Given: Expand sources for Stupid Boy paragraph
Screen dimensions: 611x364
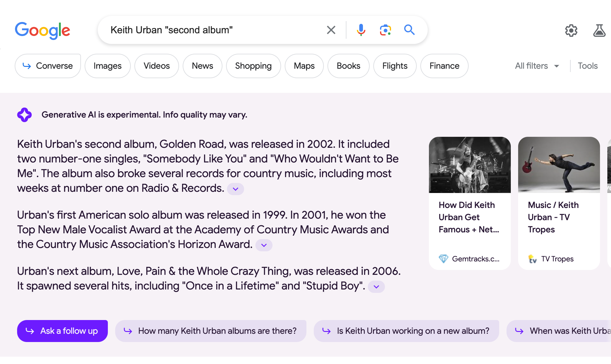Looking at the screenshot, I should 376,287.
